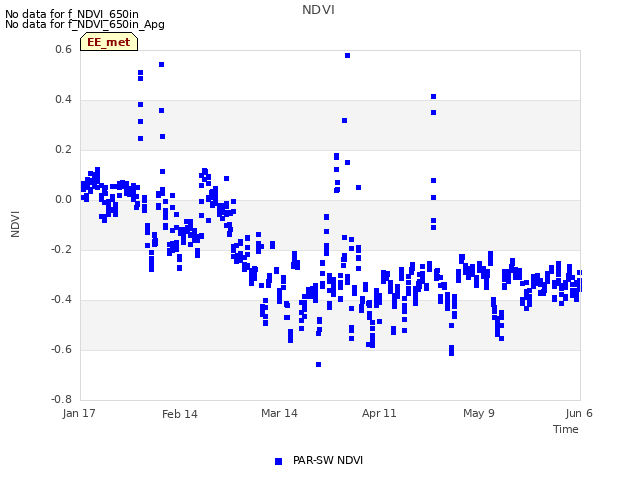Click the NDVI y-axis label
640x480 pixels.
pyautogui.click(x=15, y=224)
